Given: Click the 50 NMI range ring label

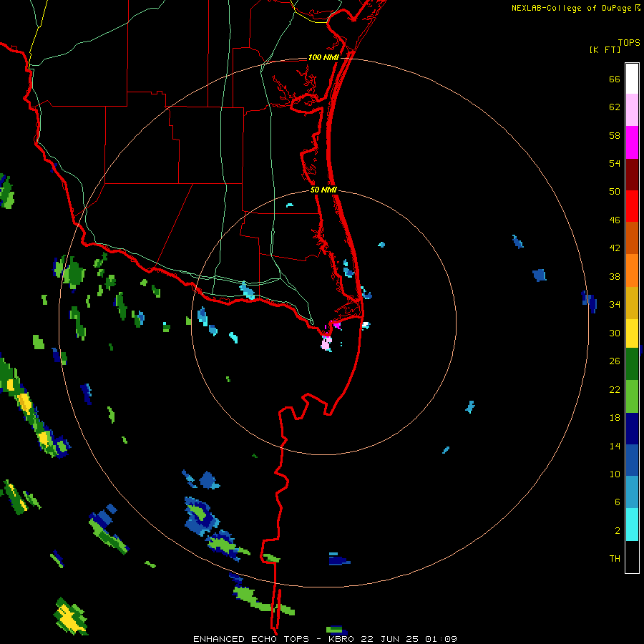Looking at the screenshot, I should [323, 190].
